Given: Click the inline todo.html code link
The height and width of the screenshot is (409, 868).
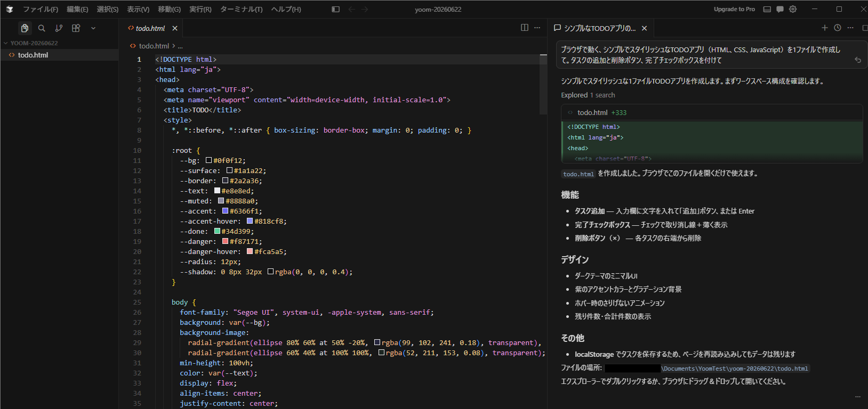Looking at the screenshot, I should pyautogui.click(x=578, y=174).
